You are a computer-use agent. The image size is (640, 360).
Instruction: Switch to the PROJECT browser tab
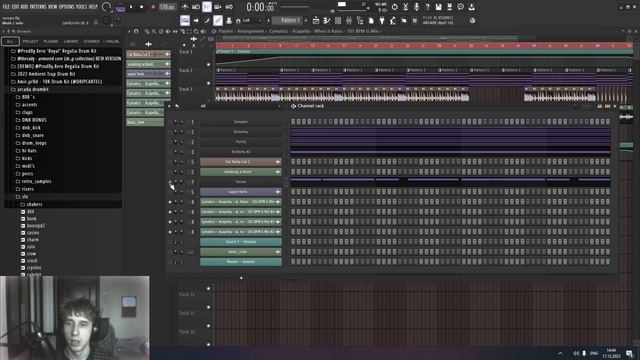point(30,41)
